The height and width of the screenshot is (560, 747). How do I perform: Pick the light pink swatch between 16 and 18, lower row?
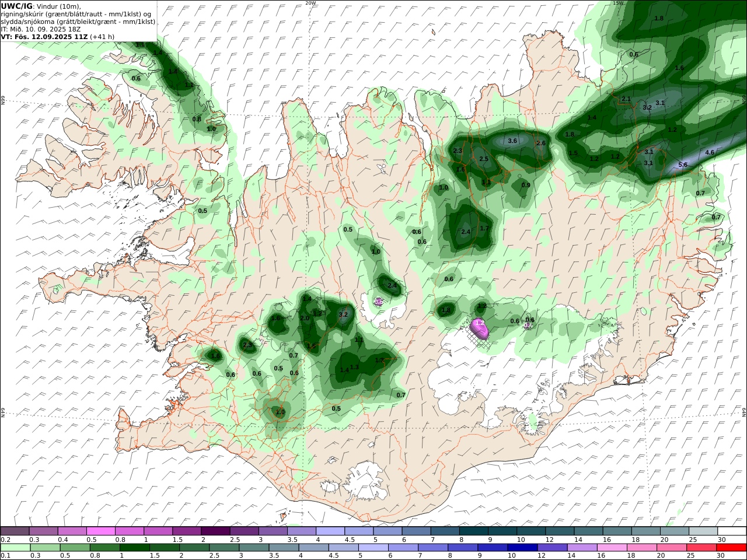pyautogui.click(x=612, y=548)
